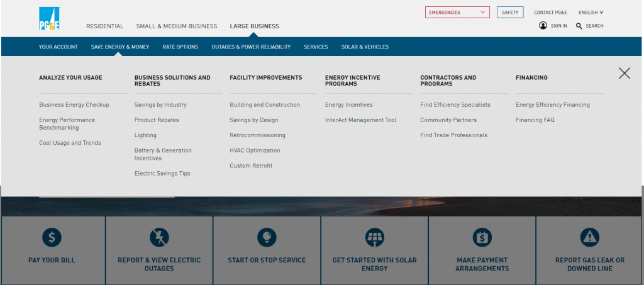Open the Retrocommissioning link
644x285 pixels.
click(257, 135)
